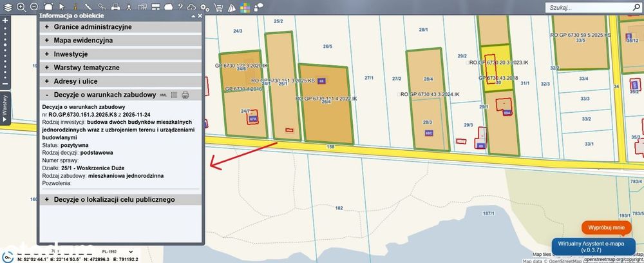This screenshot has height=263, width=644.
Task: Open the PL-1992 coordinate system dropdown
Action: [118, 251]
